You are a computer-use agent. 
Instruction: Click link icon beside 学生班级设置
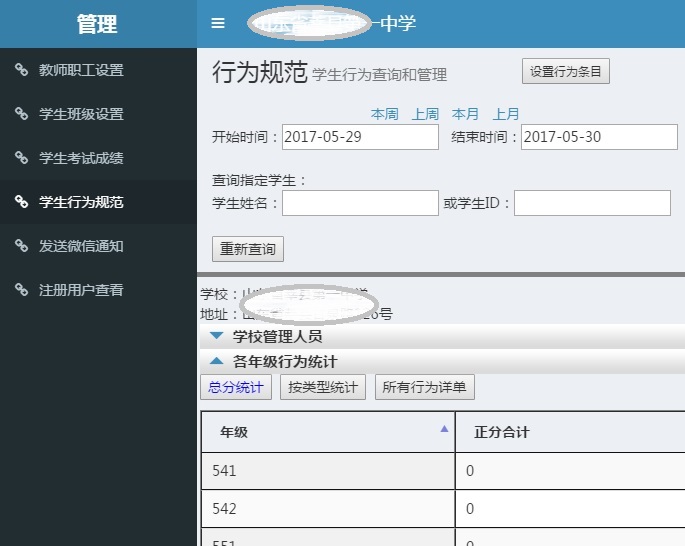tap(21, 114)
